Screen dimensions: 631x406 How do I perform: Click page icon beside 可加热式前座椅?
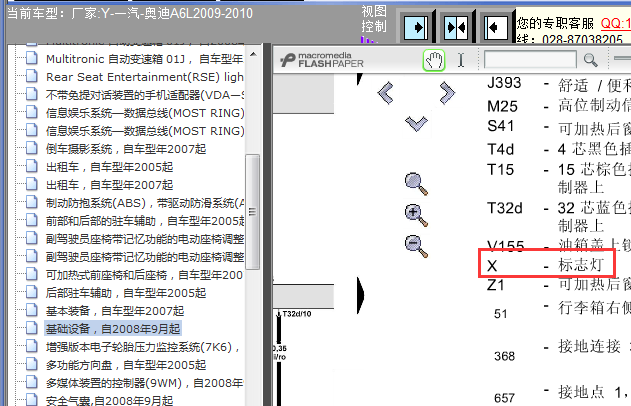tap(32, 274)
